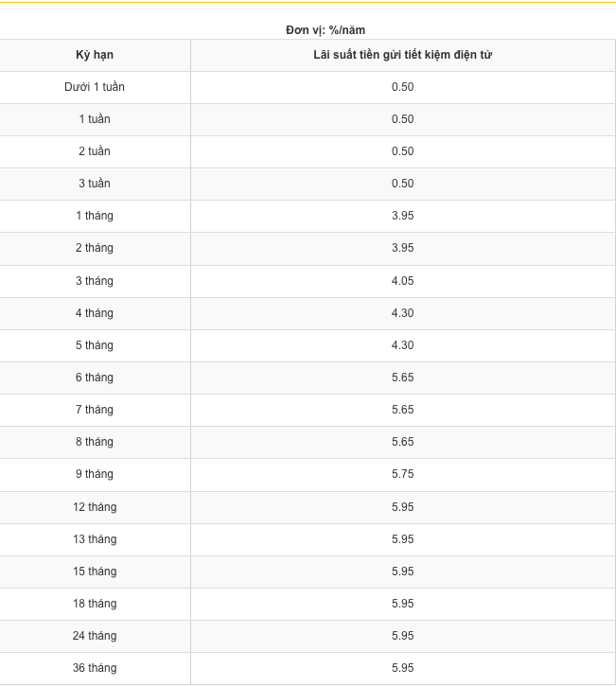616x686 pixels.
Task: Select the '6 tháng' term cell
Action: pyautogui.click(x=95, y=378)
